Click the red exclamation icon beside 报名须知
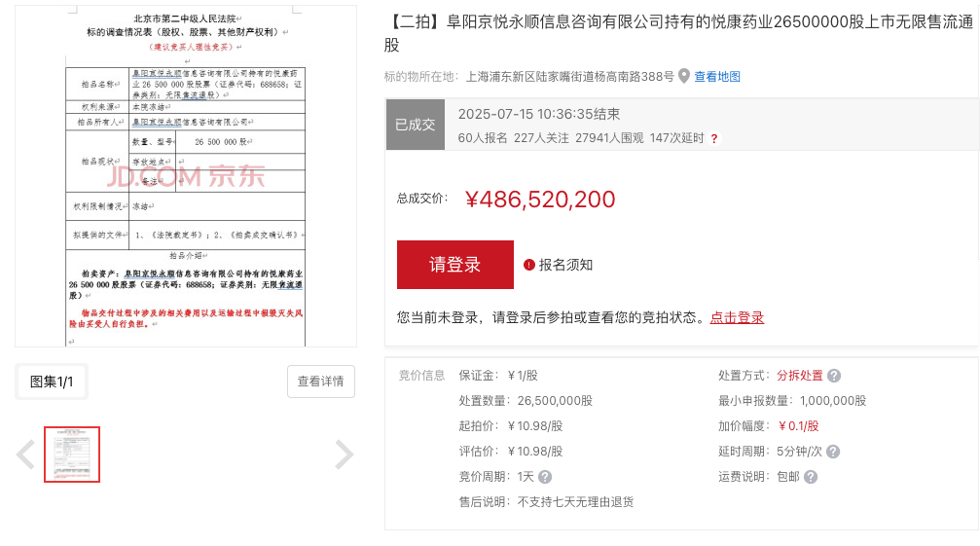 [x=528, y=265]
